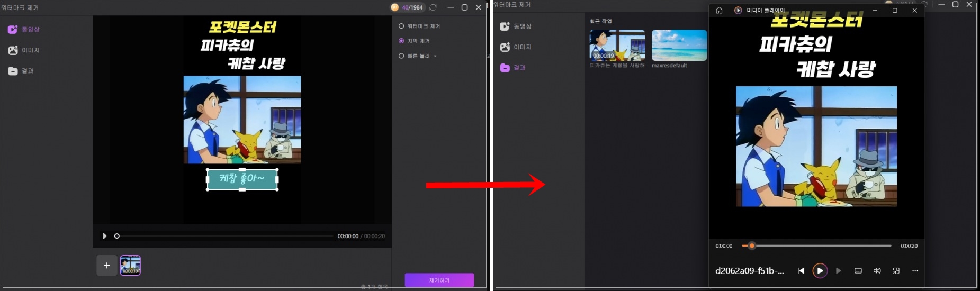
Task: Select the 00:00:19 clip thumbnail in bottom strip
Action: click(130, 266)
